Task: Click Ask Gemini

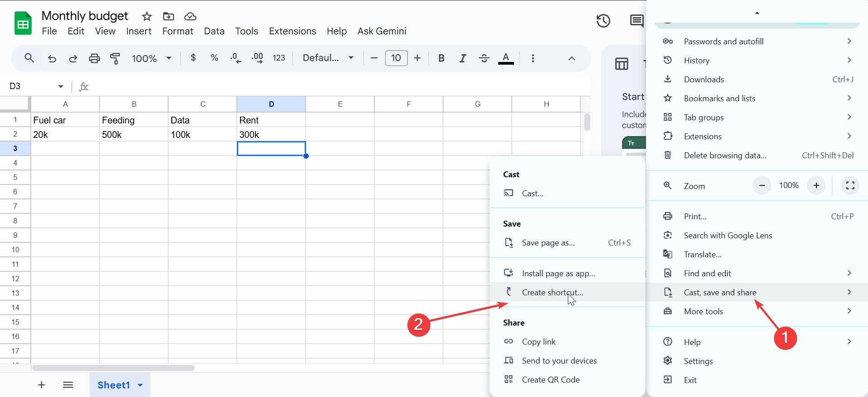Action: click(x=382, y=31)
